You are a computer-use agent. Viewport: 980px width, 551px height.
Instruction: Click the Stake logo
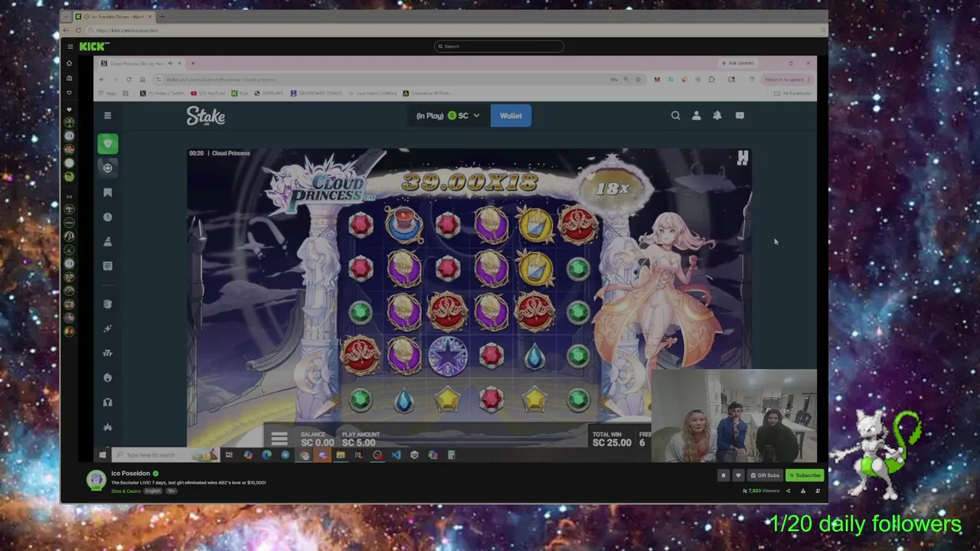(206, 116)
